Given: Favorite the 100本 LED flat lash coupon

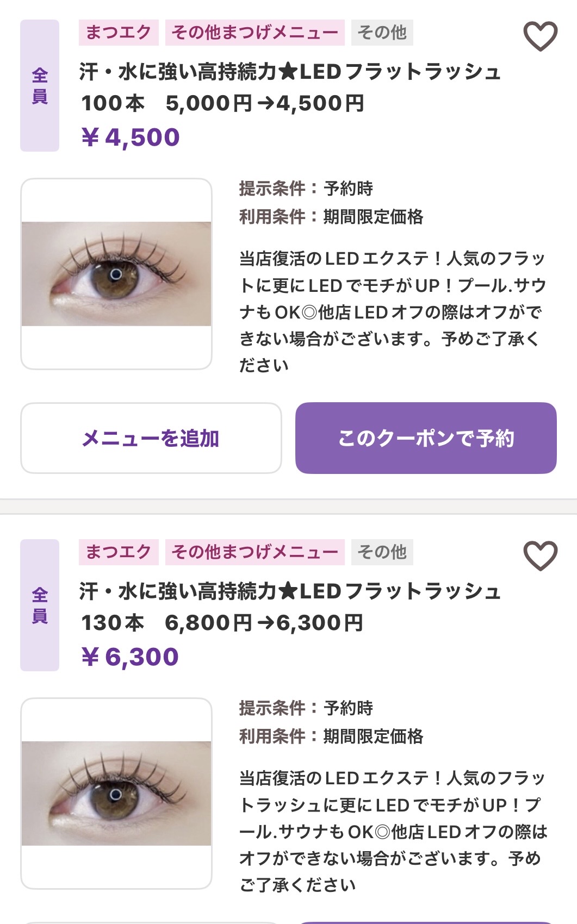Looking at the screenshot, I should click(x=540, y=36).
